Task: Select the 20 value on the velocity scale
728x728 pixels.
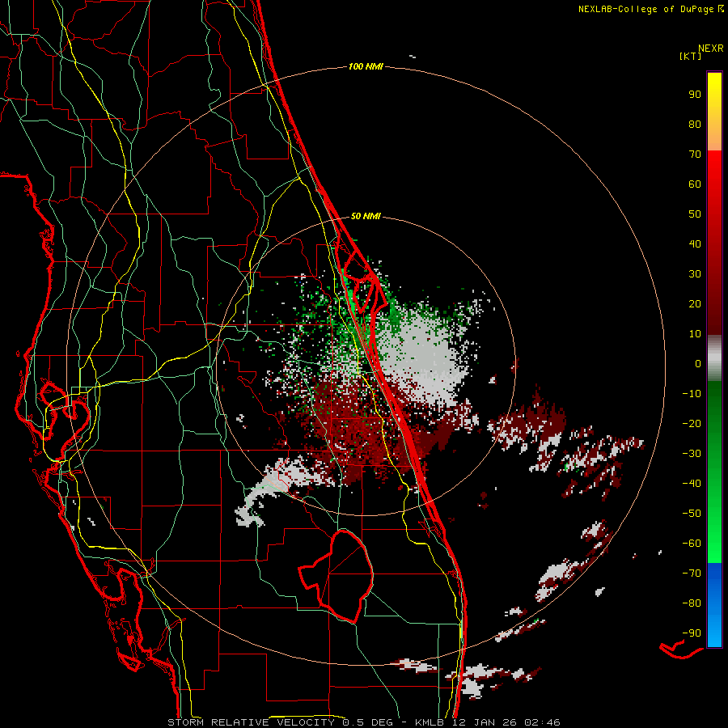Action: tap(695, 304)
